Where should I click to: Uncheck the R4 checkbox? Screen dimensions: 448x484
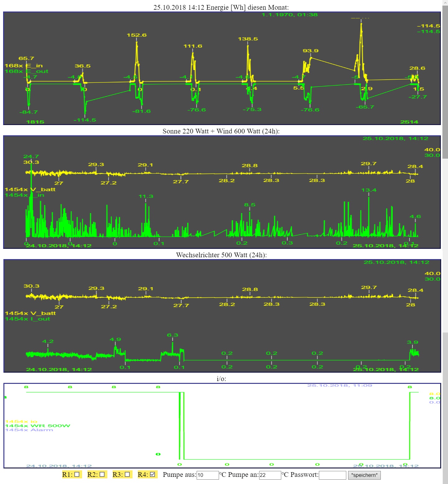pyautogui.click(x=152, y=474)
